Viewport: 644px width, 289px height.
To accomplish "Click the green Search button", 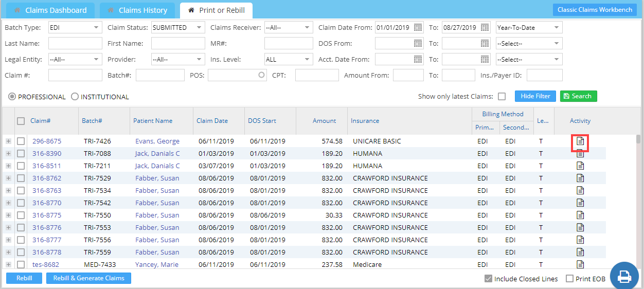I will coord(578,96).
